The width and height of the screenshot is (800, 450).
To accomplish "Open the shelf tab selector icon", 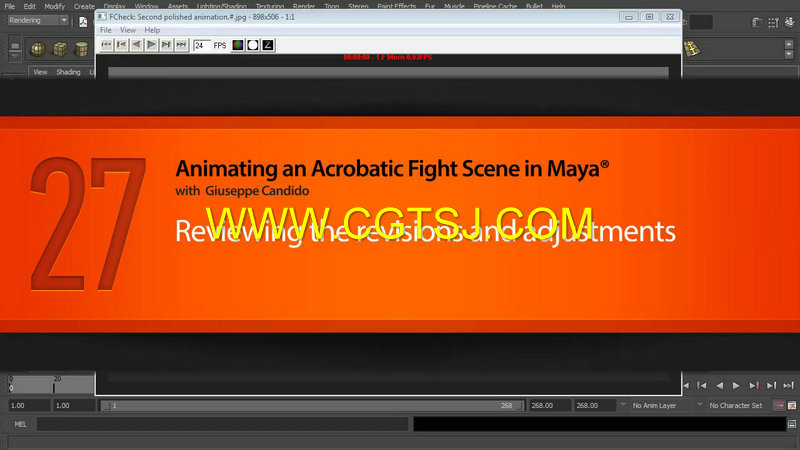I will click(15, 46).
